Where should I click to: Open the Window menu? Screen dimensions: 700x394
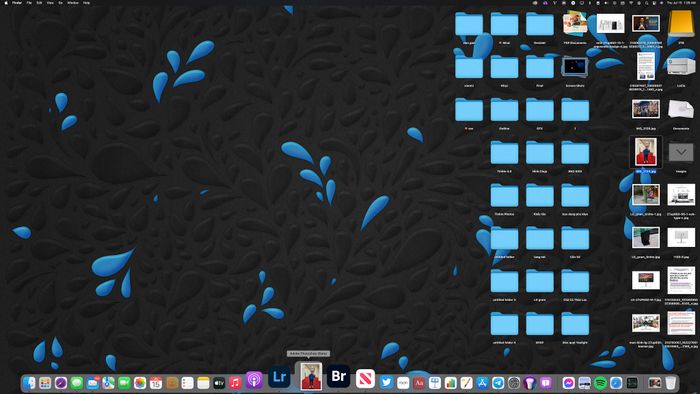click(x=73, y=3)
